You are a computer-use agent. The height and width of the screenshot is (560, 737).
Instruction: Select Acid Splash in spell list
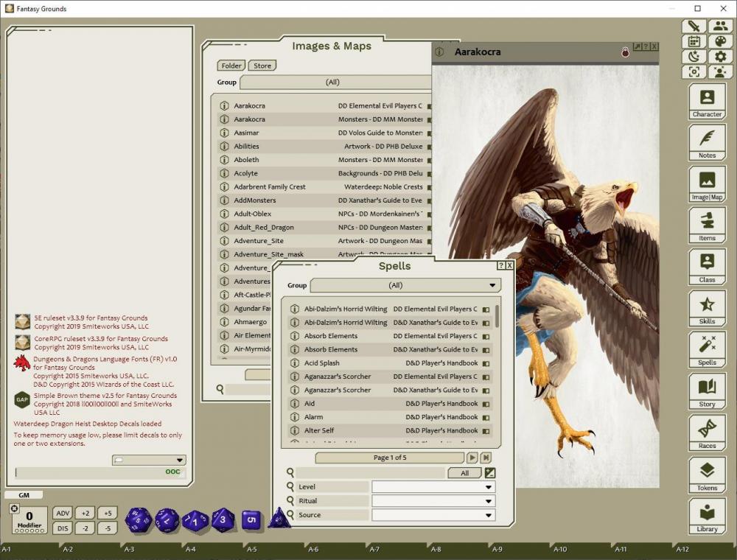(x=322, y=363)
